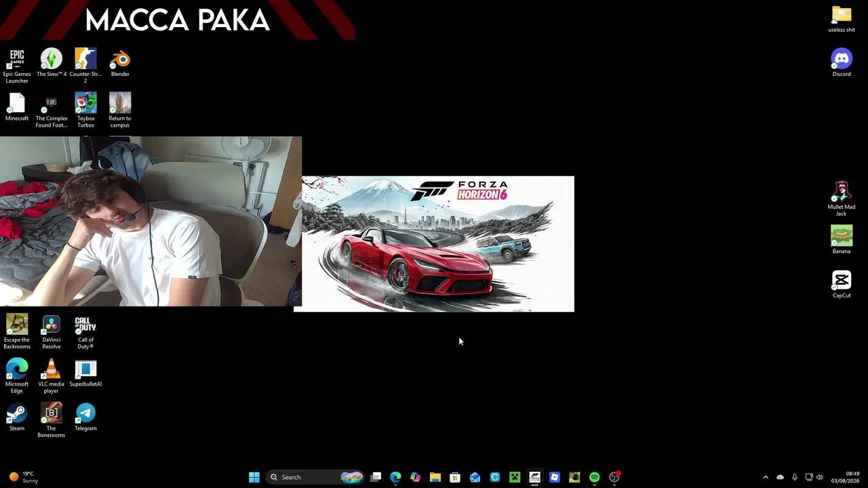Open the Spotify taskbar icon
868x488 pixels.
tap(595, 477)
